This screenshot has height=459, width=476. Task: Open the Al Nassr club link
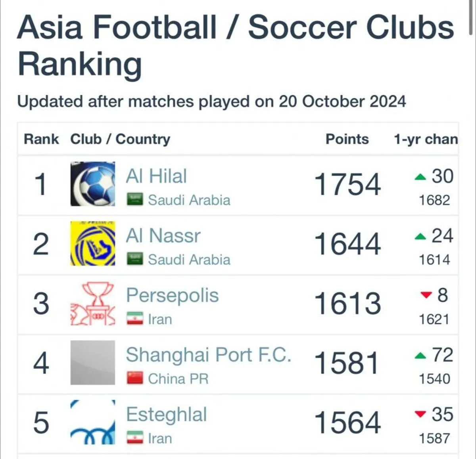pyautogui.click(x=163, y=235)
